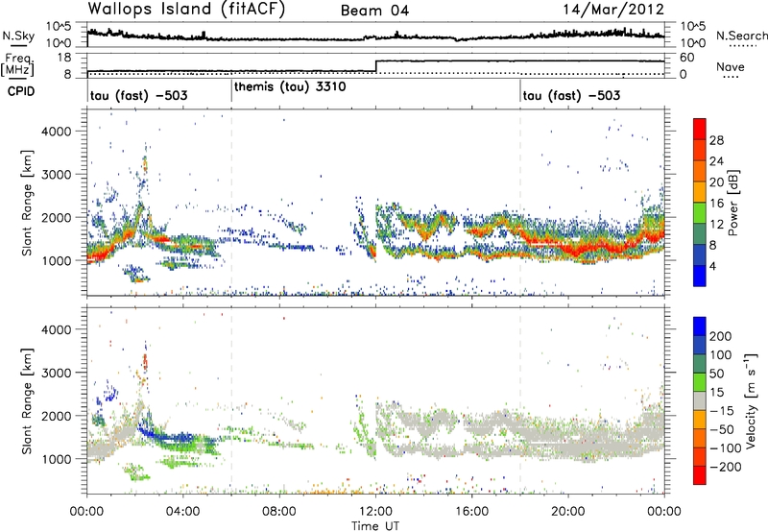This screenshot has height=532, width=768.
Task: Click the '24' tick on Power colorbar
Action: point(716,161)
